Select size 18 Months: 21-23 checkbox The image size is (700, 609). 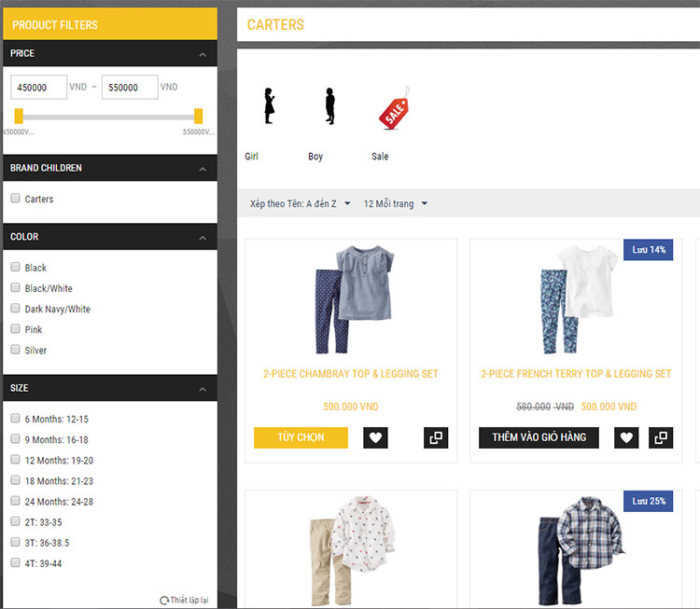pyautogui.click(x=15, y=480)
